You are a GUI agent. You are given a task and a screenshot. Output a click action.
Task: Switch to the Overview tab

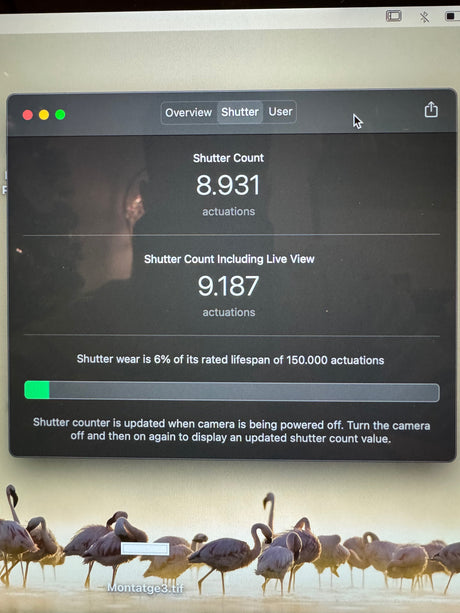(x=188, y=113)
